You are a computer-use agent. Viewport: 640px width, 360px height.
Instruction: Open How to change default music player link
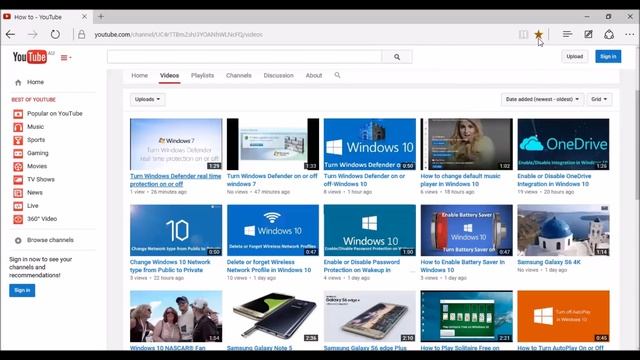(x=460, y=180)
